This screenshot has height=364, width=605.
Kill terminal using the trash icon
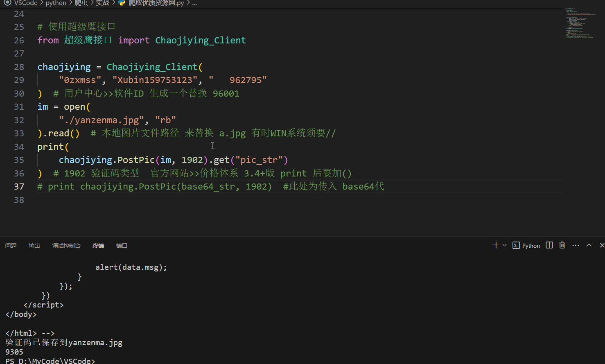pyautogui.click(x=562, y=245)
